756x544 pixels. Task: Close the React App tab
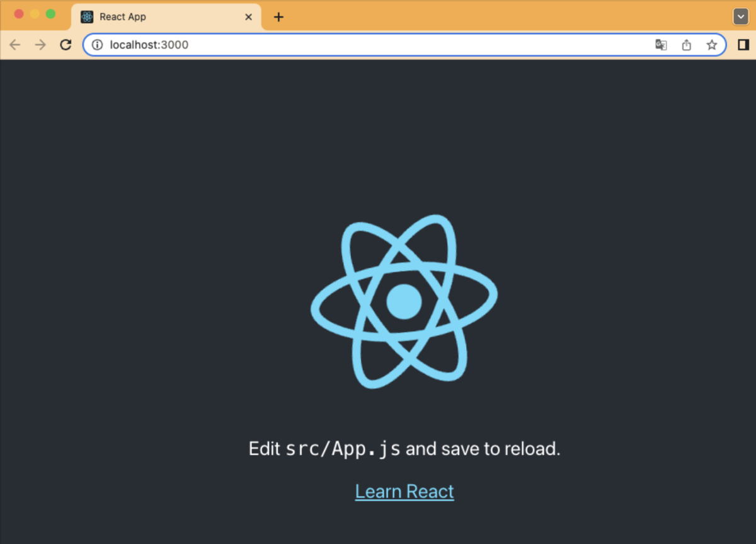tap(249, 17)
